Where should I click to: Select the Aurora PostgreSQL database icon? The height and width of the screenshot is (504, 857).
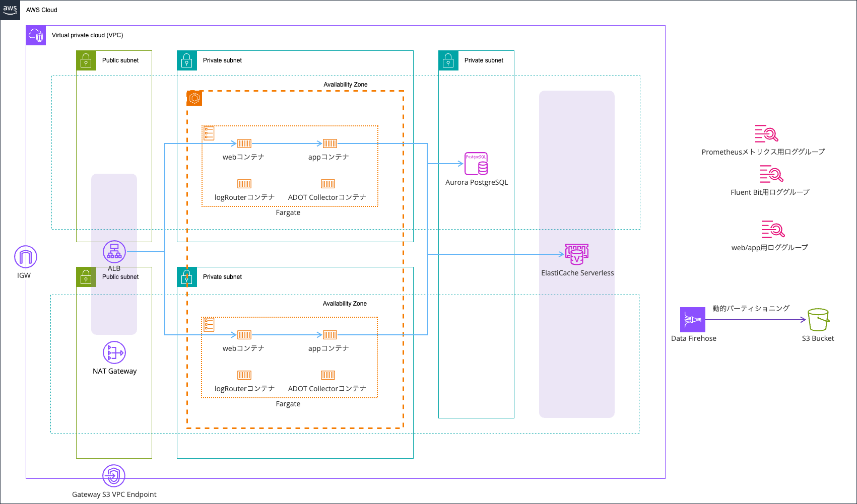tap(476, 163)
